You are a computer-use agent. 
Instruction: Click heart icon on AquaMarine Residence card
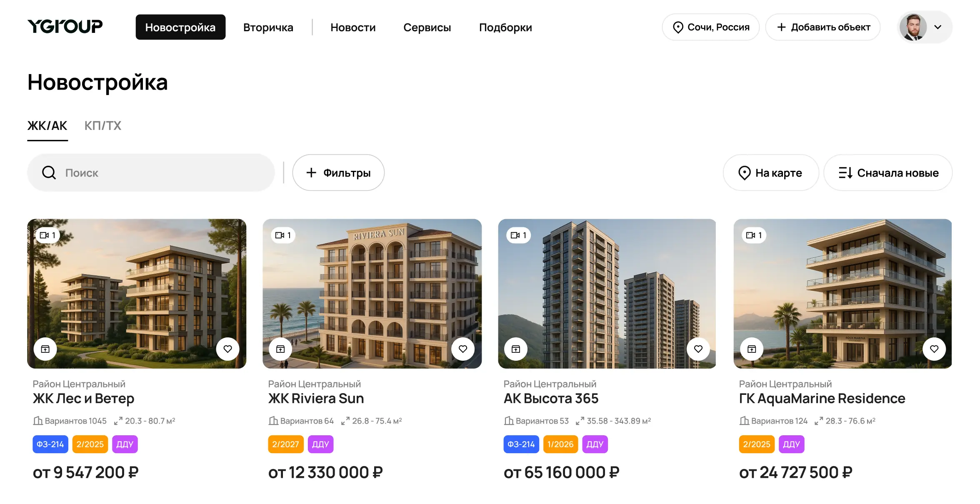934,349
